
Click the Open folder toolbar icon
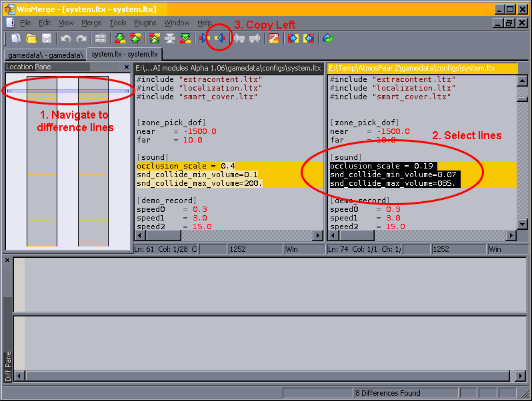(x=31, y=39)
